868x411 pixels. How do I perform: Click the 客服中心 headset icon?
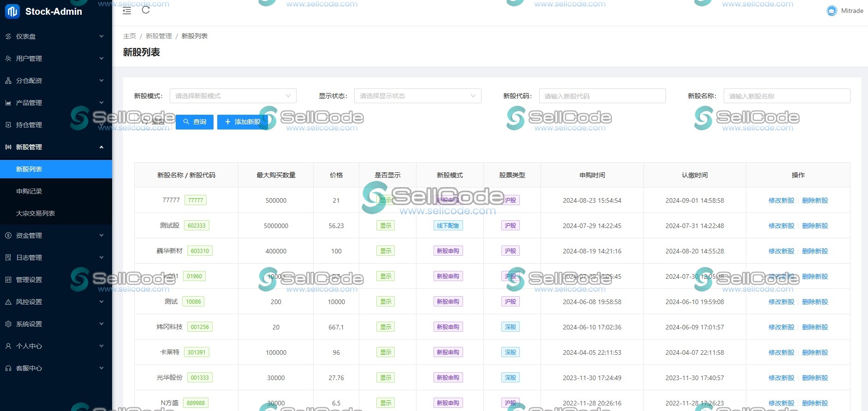[x=8, y=368]
